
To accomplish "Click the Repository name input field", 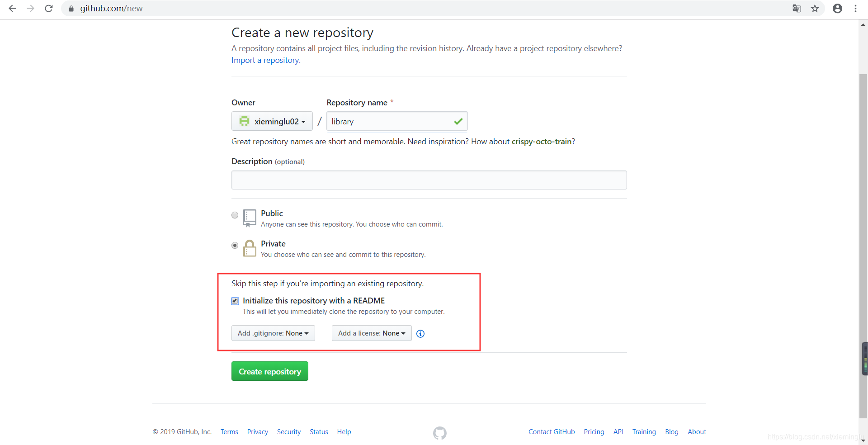I will pos(397,121).
